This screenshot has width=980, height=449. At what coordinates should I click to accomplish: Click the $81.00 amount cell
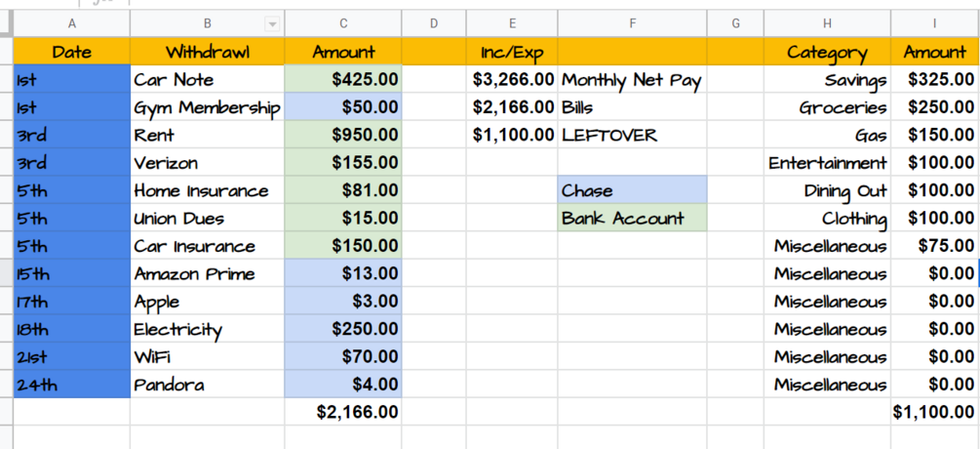tap(343, 190)
